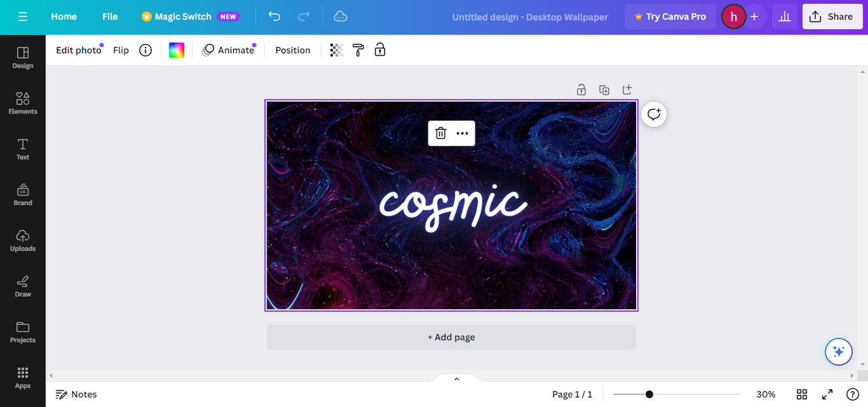
Task: Click the horizontal scrollbar right arrow
Action: click(x=852, y=375)
